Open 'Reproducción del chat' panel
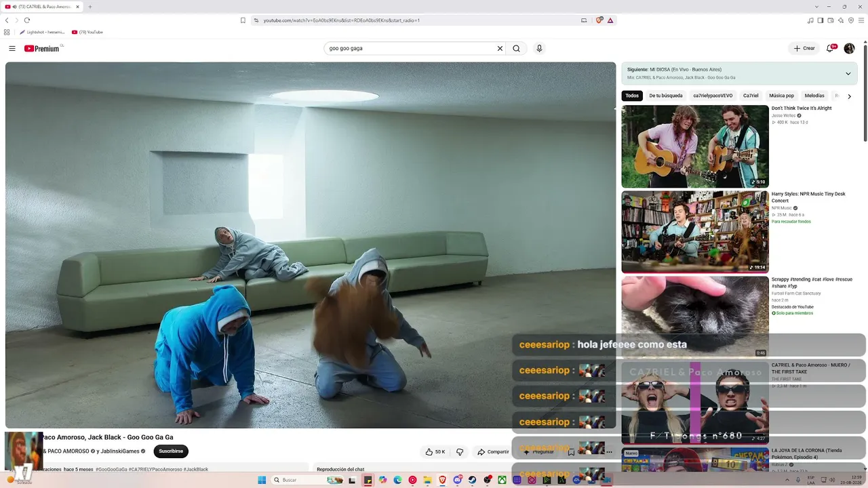 point(340,469)
